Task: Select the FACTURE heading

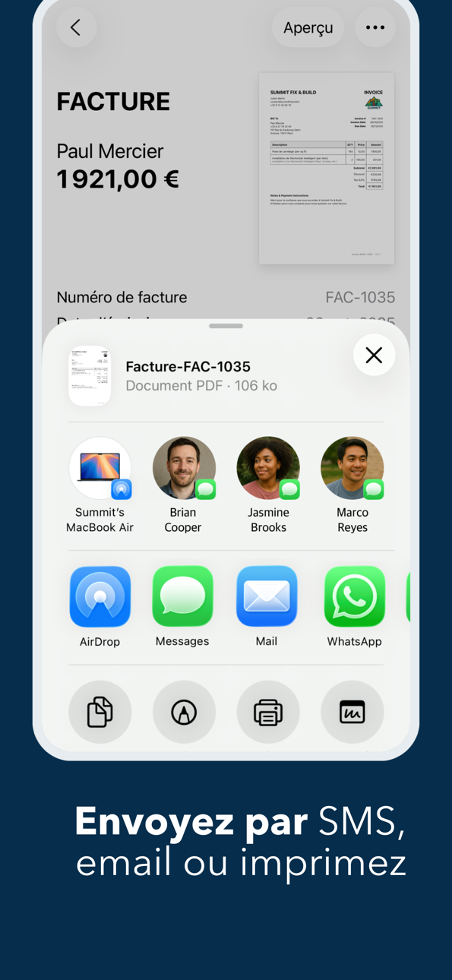Action: pos(113,102)
